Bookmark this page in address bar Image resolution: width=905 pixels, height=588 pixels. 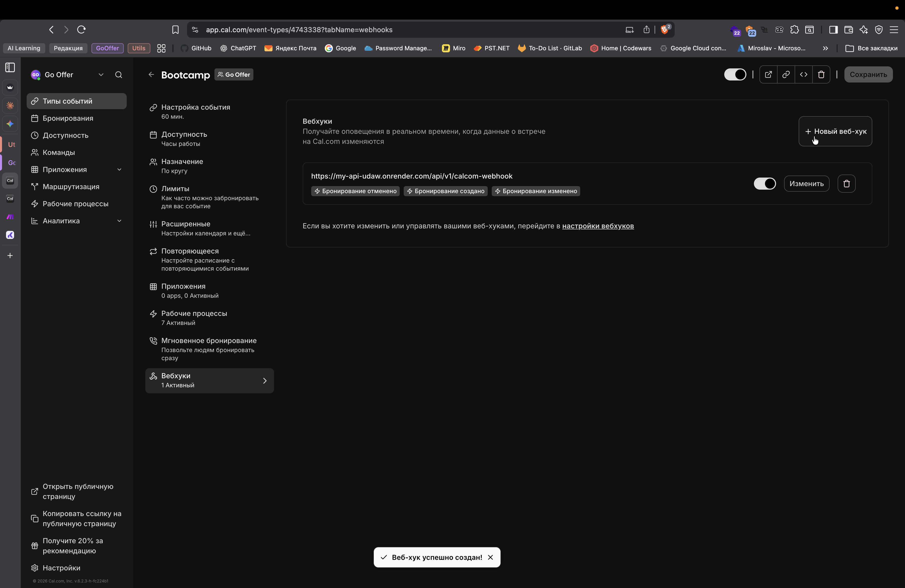tap(175, 30)
